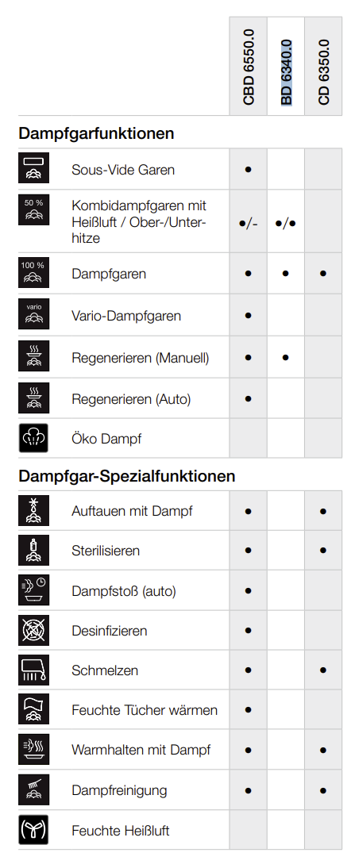Select the Auftauen mit Dampf icon
The width and height of the screenshot is (355, 868).
pyautogui.click(x=34, y=510)
